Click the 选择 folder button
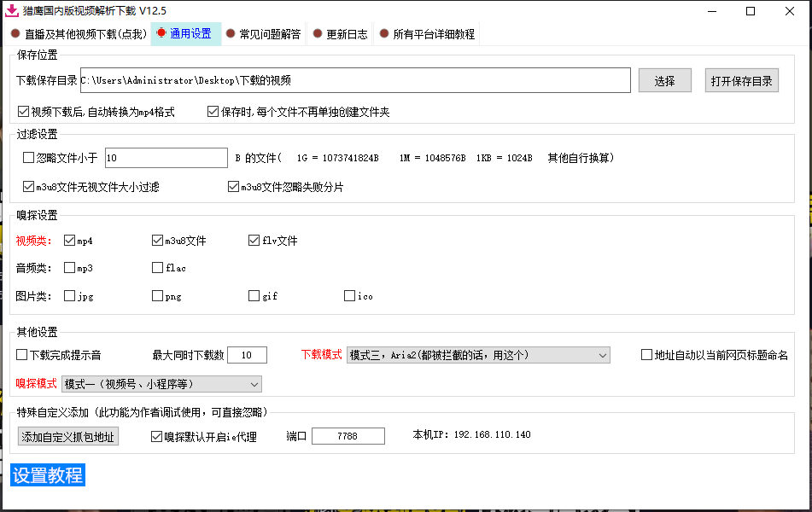This screenshot has height=512, width=812. click(664, 81)
